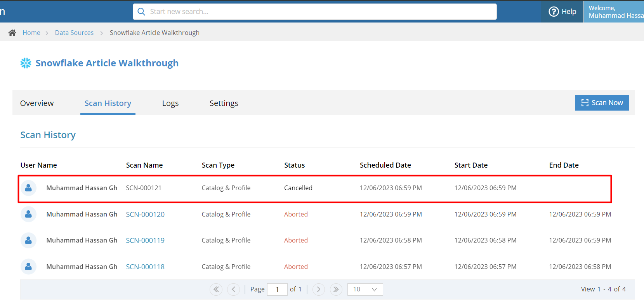Click the Scan Name column header
This screenshot has width=644, height=305.
pyautogui.click(x=144, y=165)
